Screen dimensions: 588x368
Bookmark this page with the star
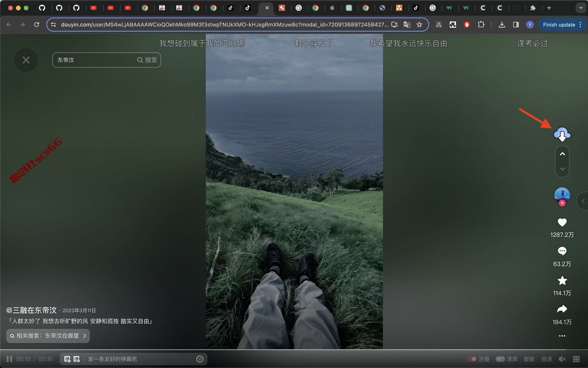(x=419, y=25)
